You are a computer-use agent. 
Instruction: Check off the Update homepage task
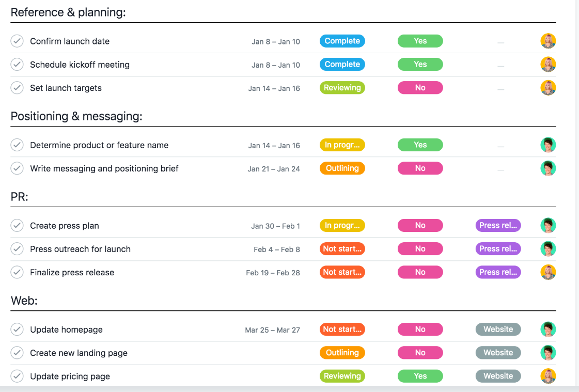17,329
